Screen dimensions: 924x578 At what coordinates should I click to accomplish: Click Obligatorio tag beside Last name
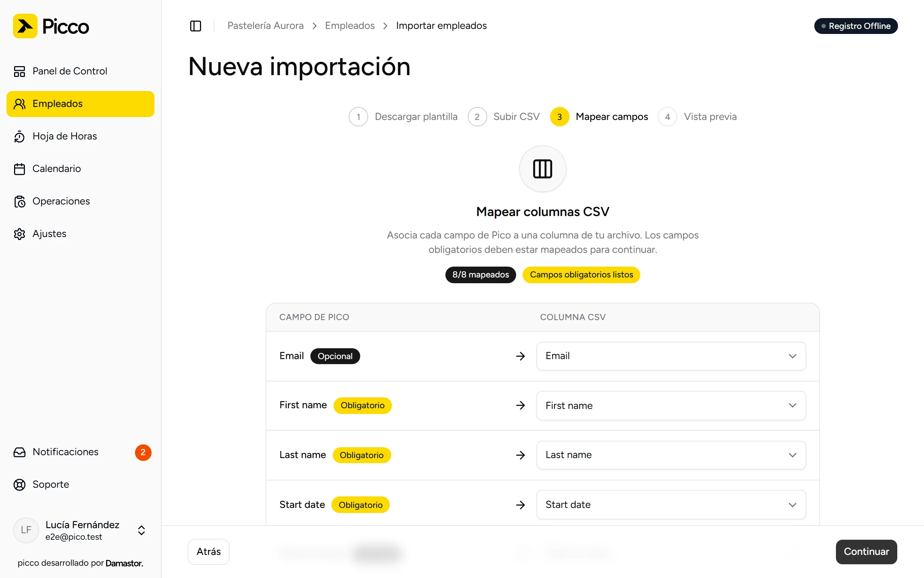362,455
